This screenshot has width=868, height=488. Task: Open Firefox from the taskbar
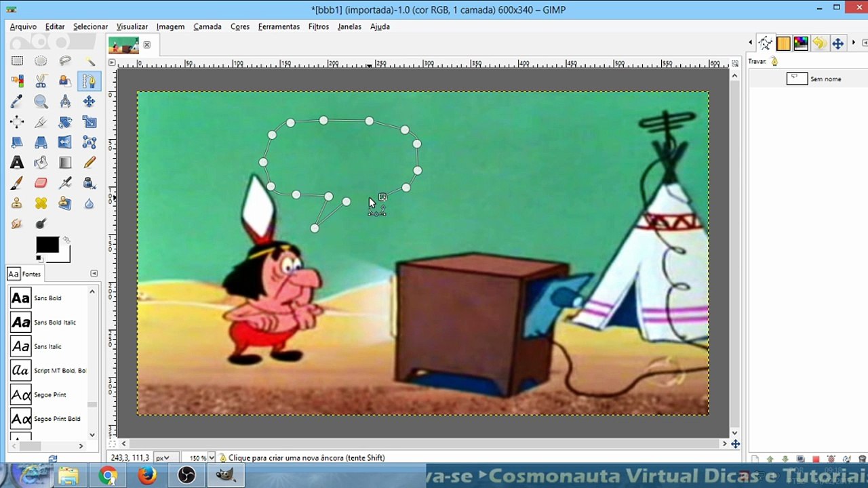click(147, 476)
